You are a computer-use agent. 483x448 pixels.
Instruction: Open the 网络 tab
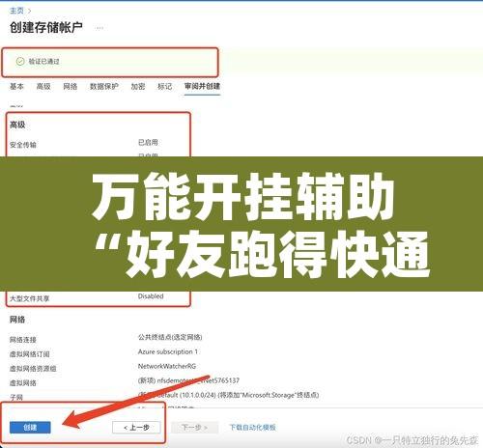click(x=71, y=86)
